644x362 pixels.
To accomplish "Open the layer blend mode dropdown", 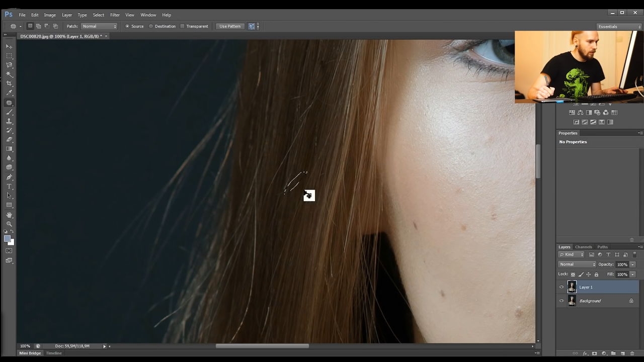I will coord(577,264).
